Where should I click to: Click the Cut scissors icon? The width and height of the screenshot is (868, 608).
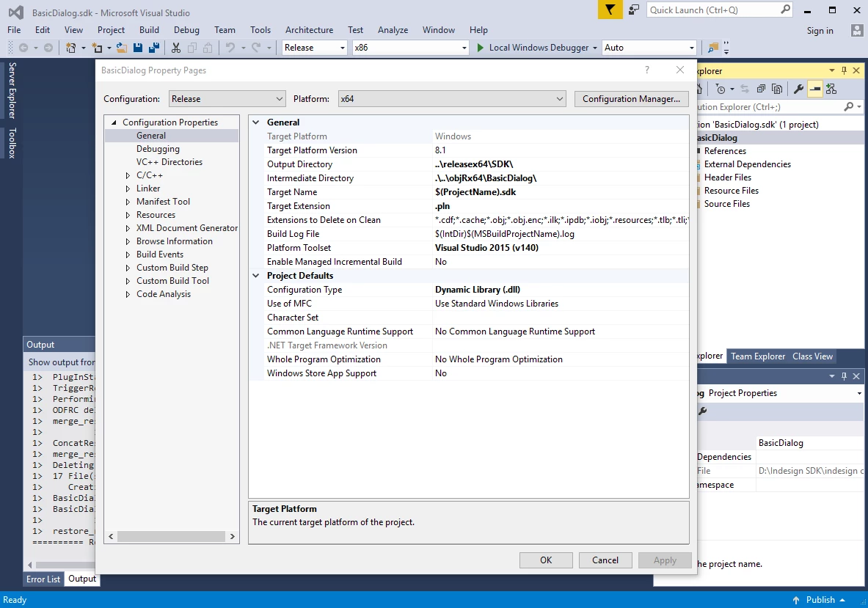[176, 48]
